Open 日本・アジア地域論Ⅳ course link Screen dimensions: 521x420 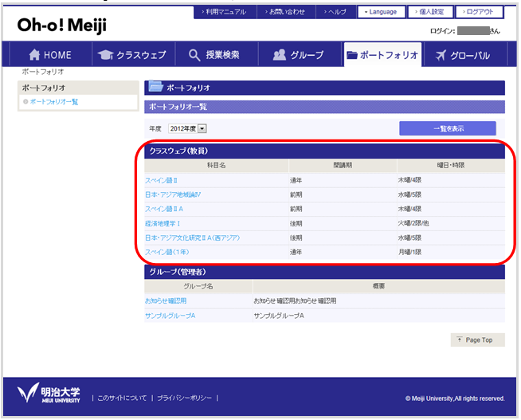[x=173, y=194]
